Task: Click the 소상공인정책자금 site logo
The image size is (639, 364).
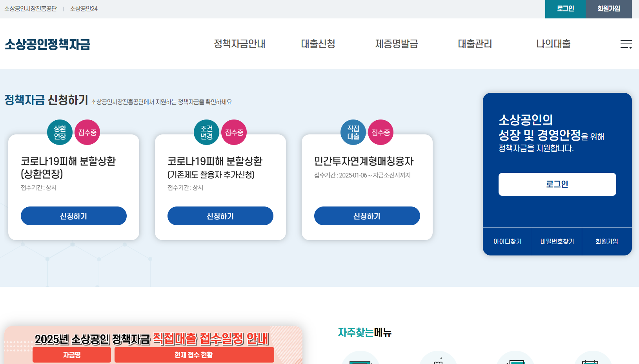Action: coord(47,44)
